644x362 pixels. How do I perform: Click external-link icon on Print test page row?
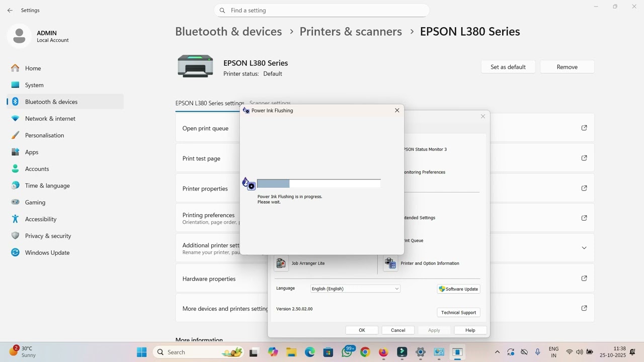click(584, 158)
